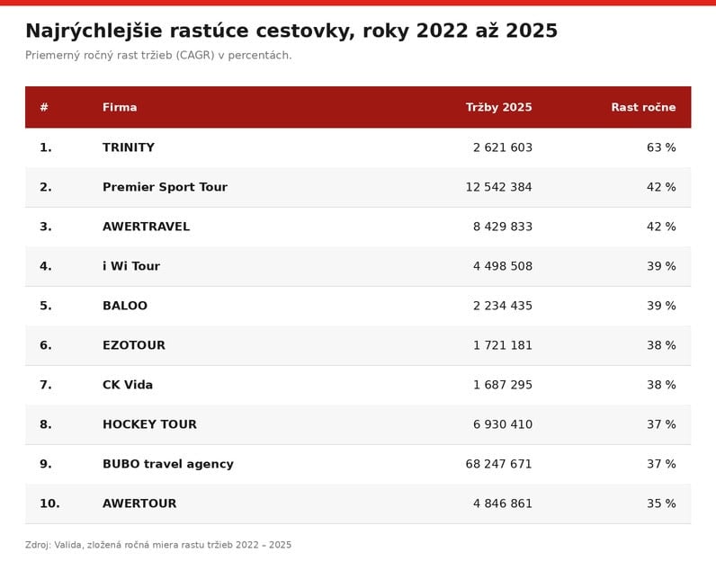716x588 pixels.
Task: Select the 'CK Vida' company name
Action: click(128, 385)
